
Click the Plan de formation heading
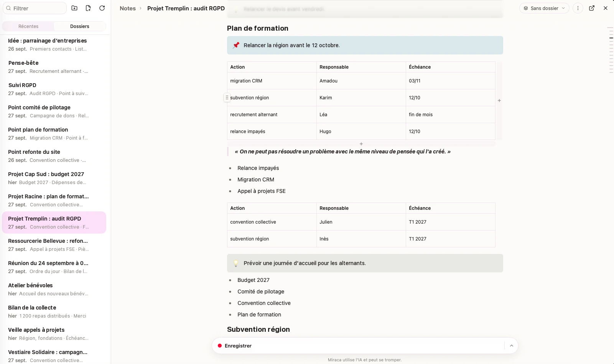[x=258, y=28]
